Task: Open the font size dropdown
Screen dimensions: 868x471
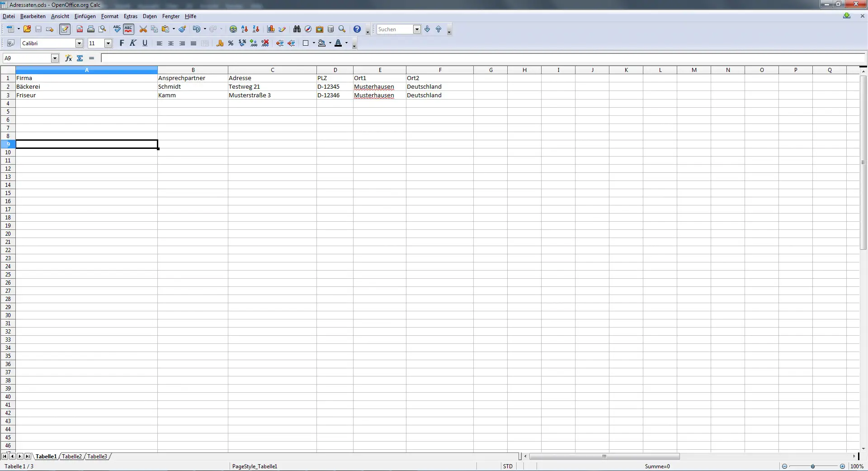Action: click(108, 43)
